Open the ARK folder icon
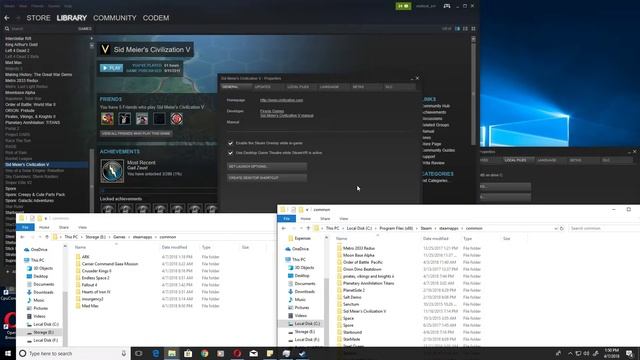Viewport: 640px width, 360px height. tap(78, 257)
